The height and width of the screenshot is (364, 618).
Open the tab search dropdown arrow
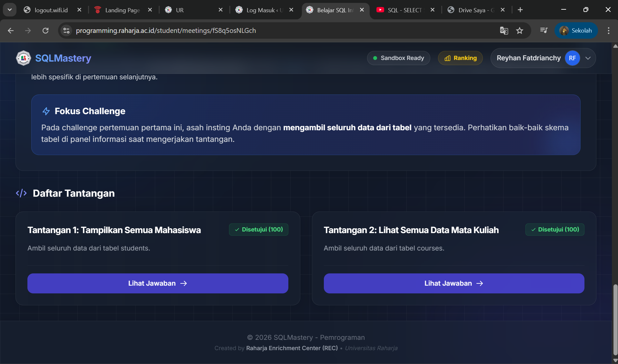click(x=10, y=10)
